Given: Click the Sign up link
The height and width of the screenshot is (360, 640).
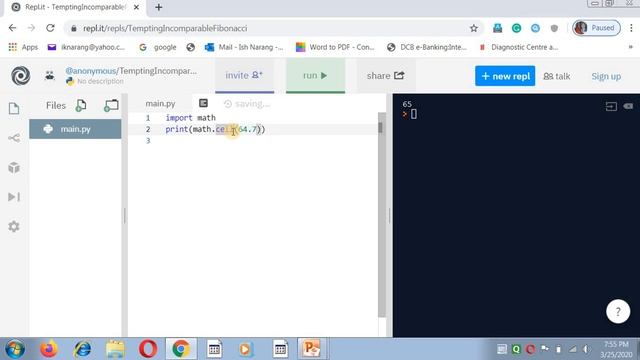Looking at the screenshot, I should click(606, 76).
